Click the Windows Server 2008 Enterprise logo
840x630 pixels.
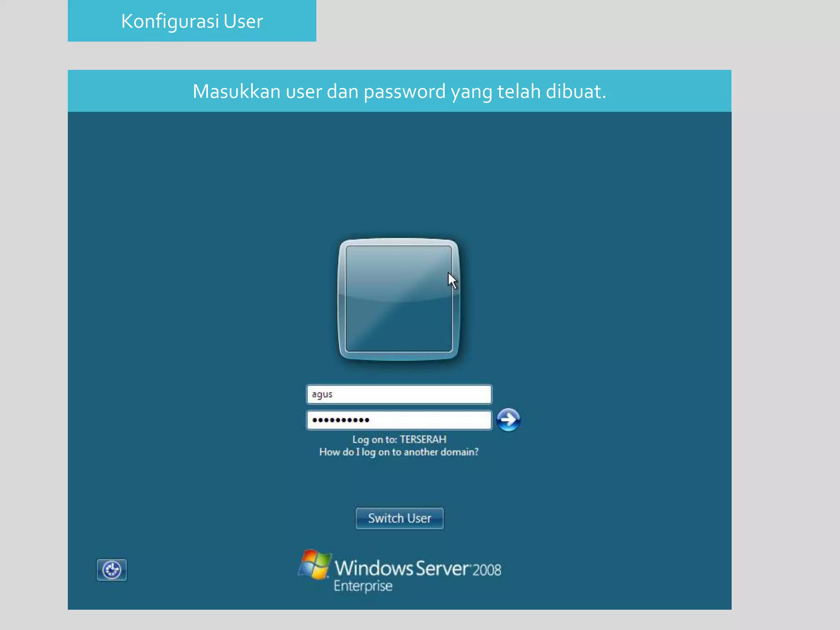pyautogui.click(x=399, y=571)
